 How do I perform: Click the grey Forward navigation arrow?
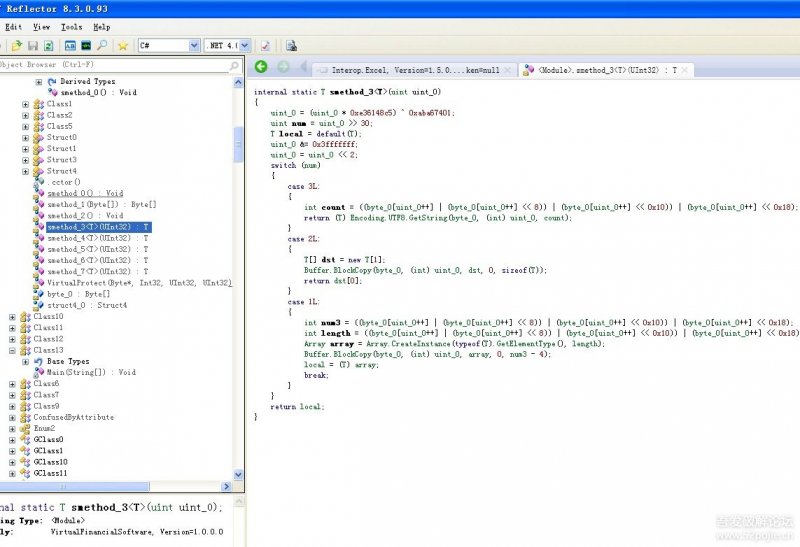282,67
